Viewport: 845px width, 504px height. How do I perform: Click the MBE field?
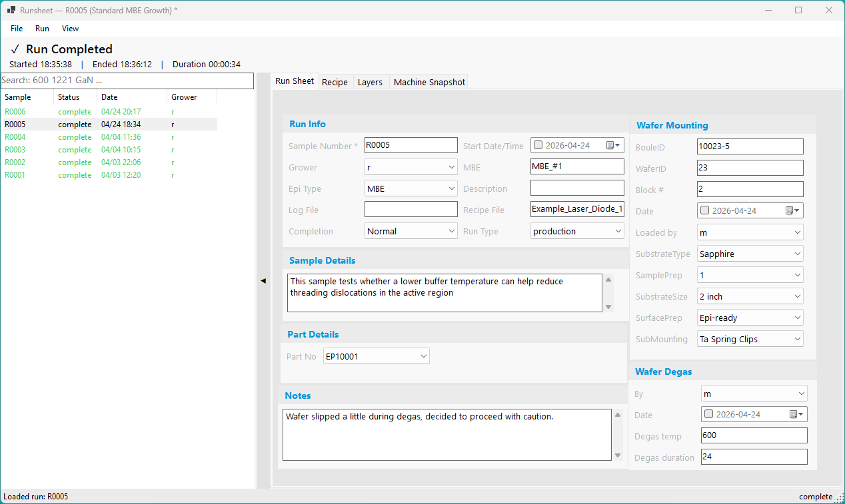[577, 166]
